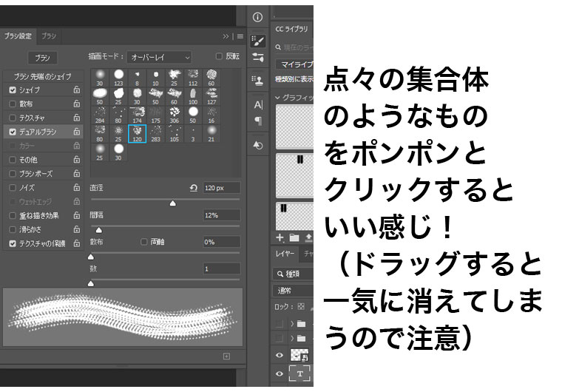Select ブラシ先端のシェイプ section

pyautogui.click(x=43, y=76)
